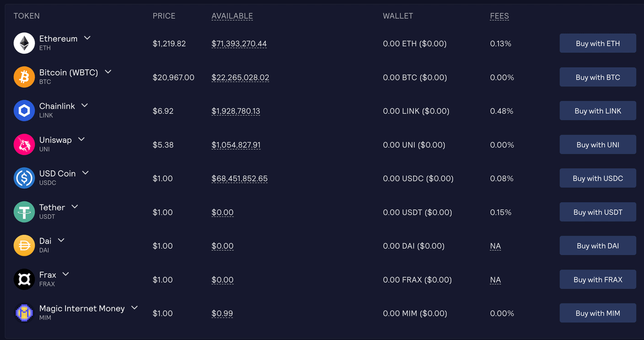Image resolution: width=644 pixels, height=340 pixels.
Task: Click the black Frax logo icon
Action: coord(24,280)
